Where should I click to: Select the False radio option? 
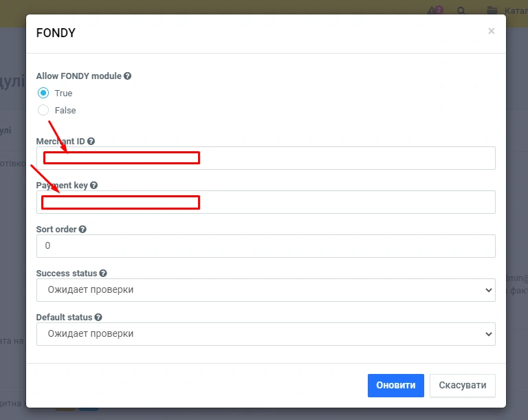43,110
